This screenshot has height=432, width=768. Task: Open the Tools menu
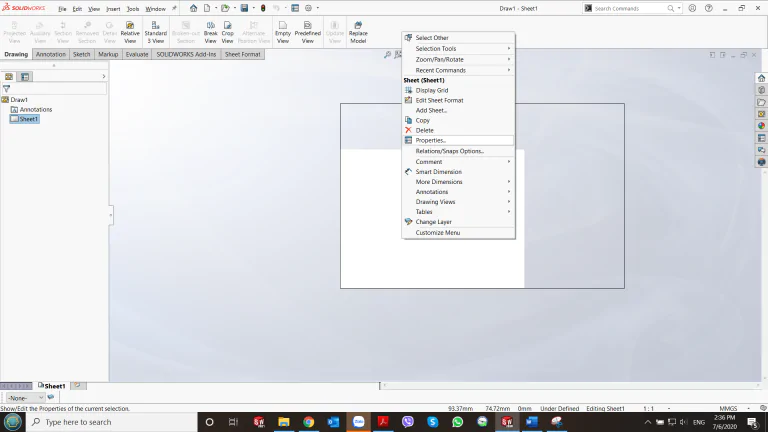(x=133, y=9)
